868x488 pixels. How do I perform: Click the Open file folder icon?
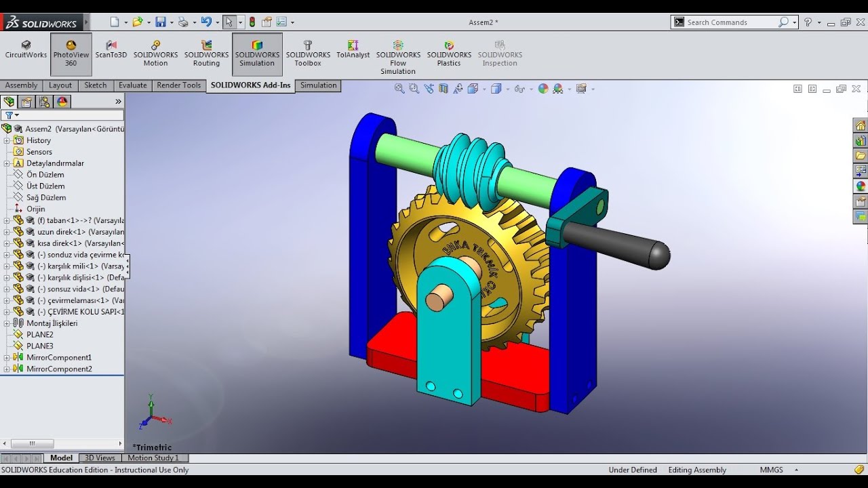pos(138,22)
